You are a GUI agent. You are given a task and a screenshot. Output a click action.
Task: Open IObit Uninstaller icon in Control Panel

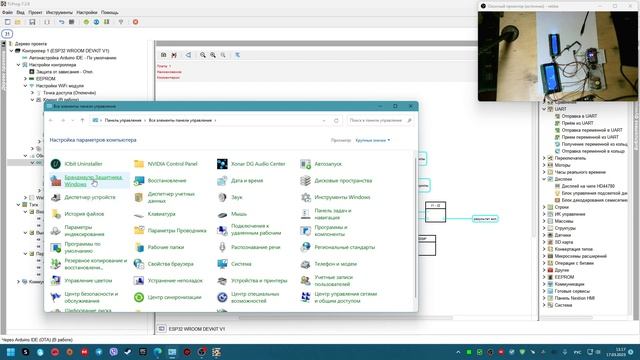click(56, 164)
